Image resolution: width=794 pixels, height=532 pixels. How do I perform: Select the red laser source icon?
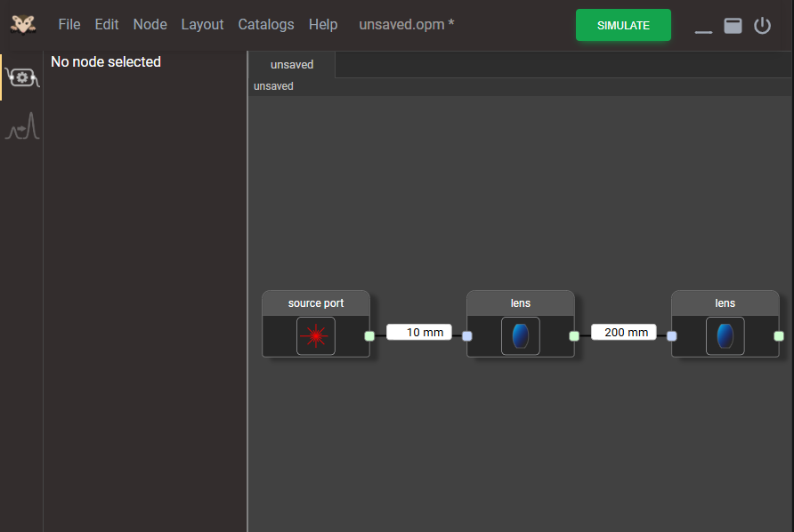(x=316, y=336)
